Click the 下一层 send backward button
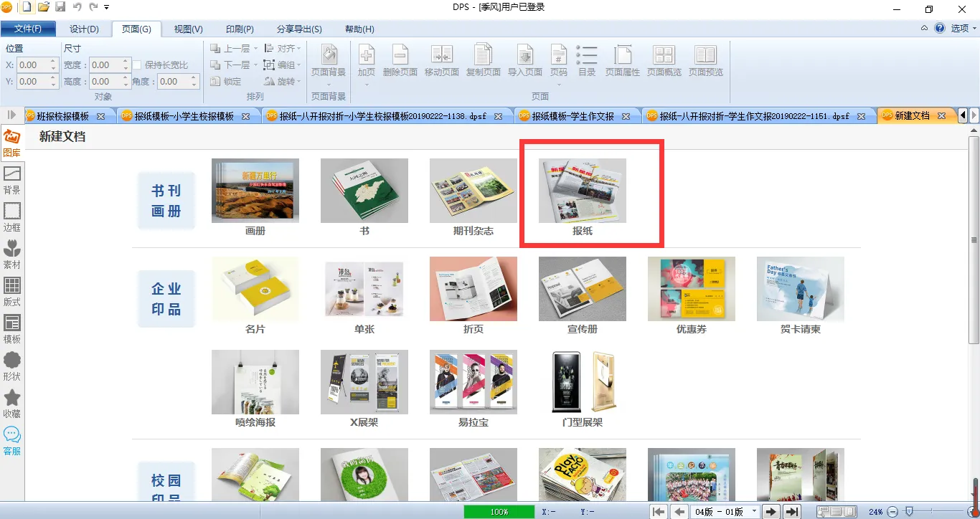This screenshot has height=519, width=980. 234,65
